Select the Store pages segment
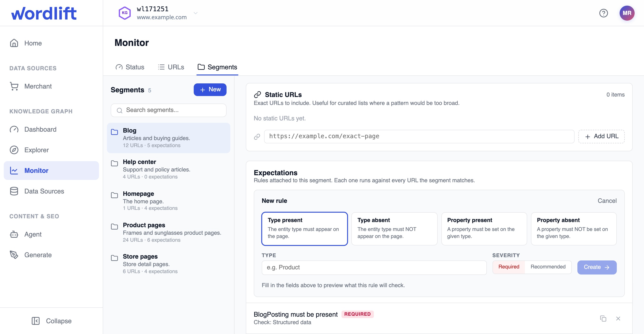Screen dimensions: 644x334 [168, 263]
